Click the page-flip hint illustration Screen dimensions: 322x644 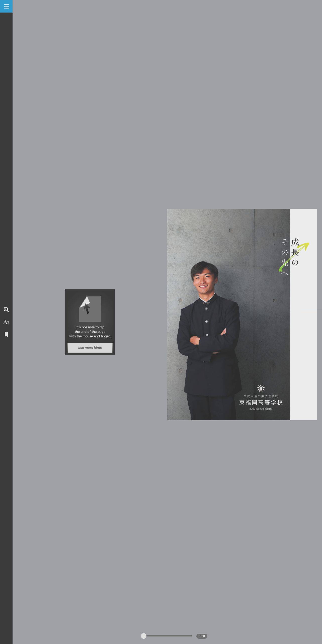(90, 309)
